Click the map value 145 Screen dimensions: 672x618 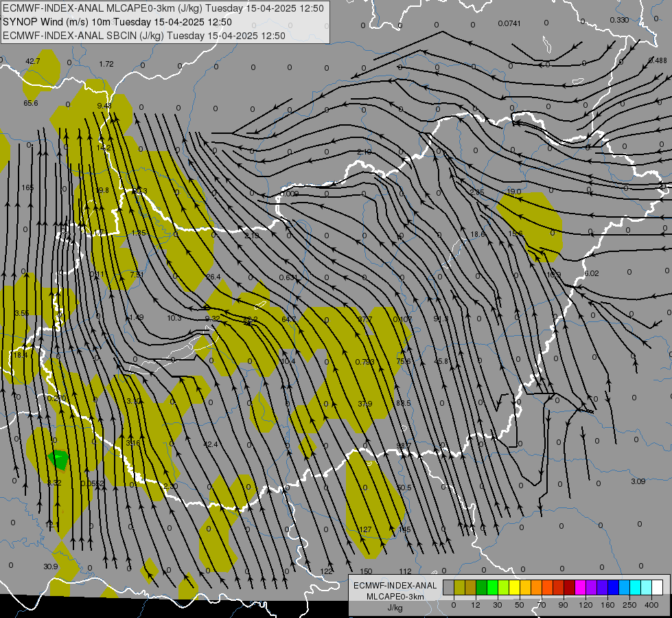(404, 529)
